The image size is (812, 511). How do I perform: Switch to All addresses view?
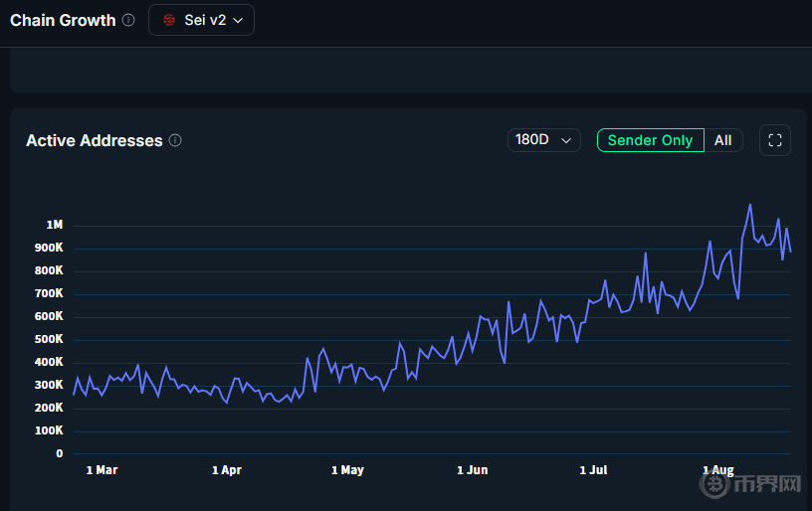(x=722, y=140)
